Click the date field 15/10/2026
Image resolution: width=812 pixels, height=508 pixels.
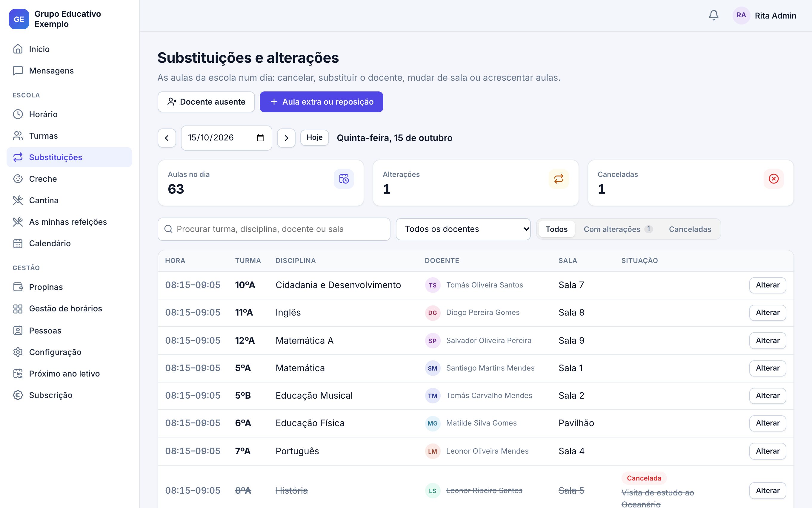(x=227, y=138)
